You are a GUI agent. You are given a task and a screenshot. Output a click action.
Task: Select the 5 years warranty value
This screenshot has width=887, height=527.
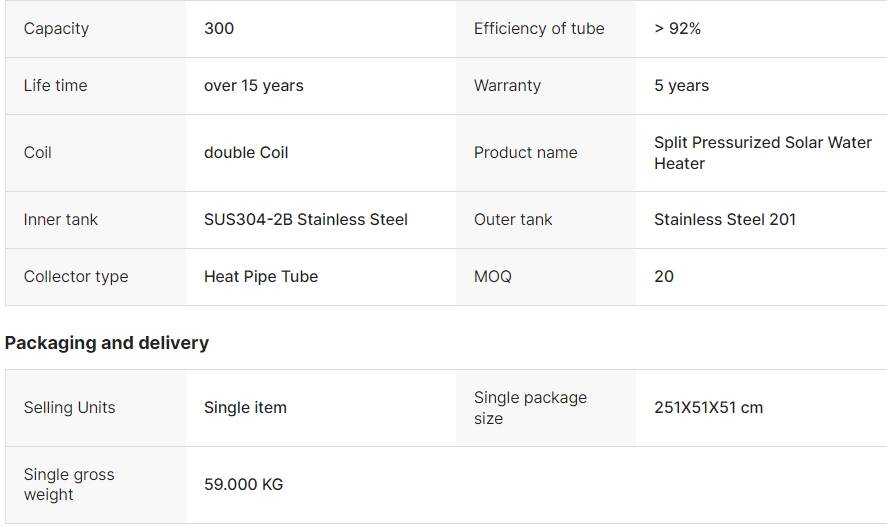(681, 86)
